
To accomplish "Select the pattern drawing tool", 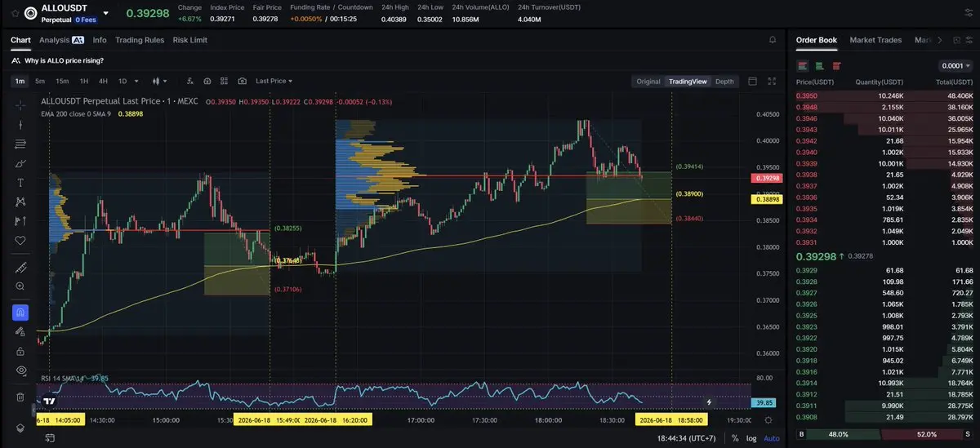I will (x=20, y=202).
